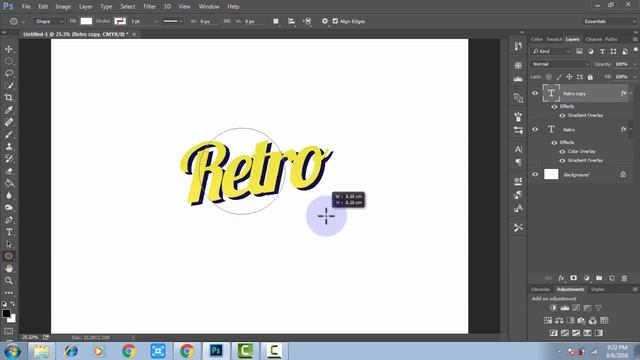The image size is (640, 360).
Task: Create a new layer
Action: click(611, 278)
